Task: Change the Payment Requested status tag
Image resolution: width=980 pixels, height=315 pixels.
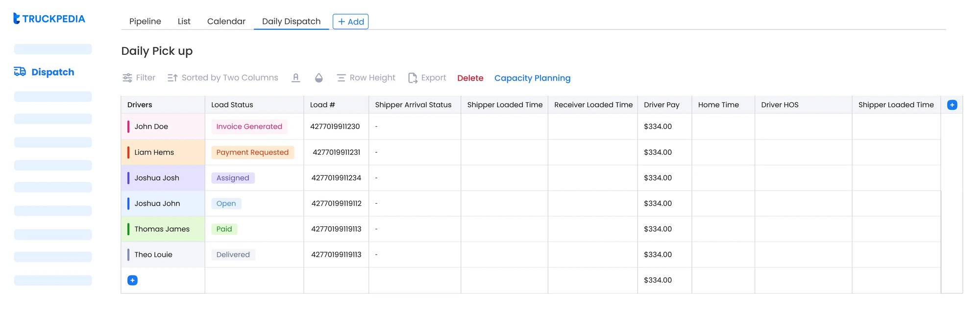Action: 252,152
